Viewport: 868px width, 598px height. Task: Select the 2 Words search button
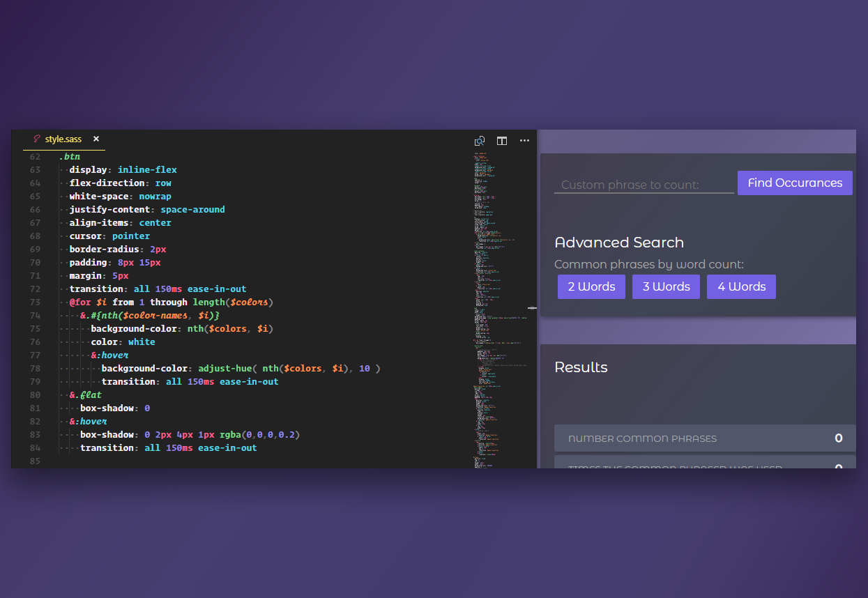(x=591, y=286)
